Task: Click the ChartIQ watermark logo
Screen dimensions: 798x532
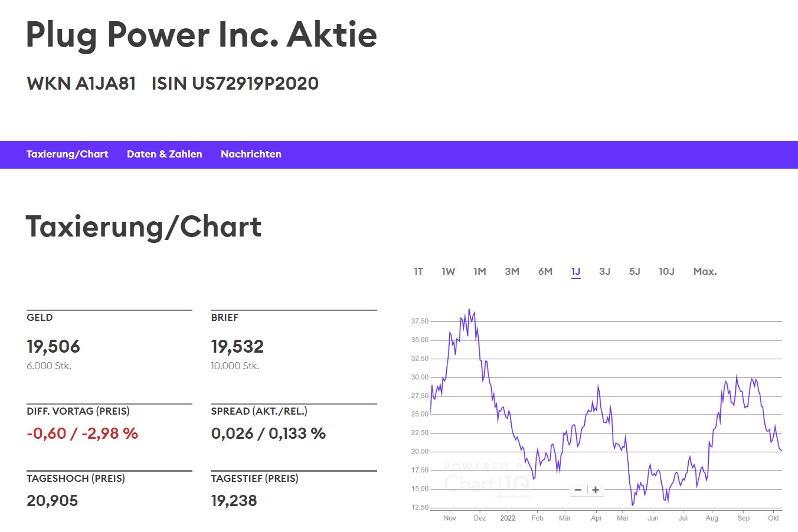Action: pyautogui.click(x=487, y=484)
